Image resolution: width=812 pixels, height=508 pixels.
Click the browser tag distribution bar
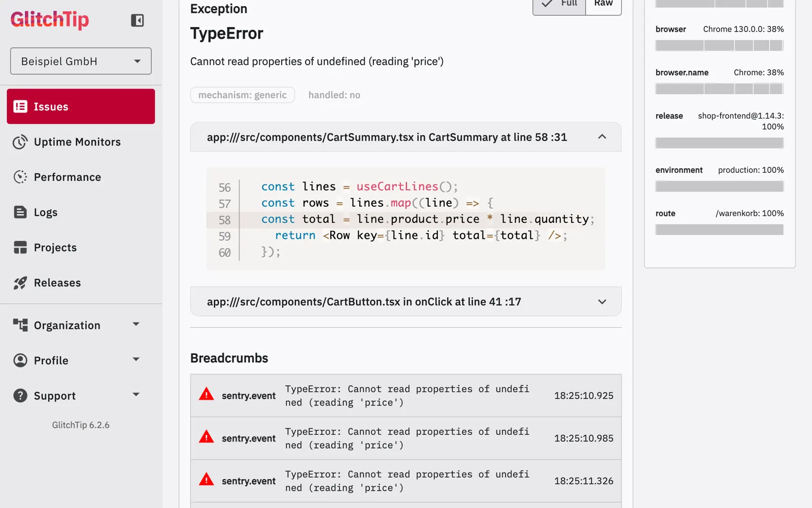coord(720,46)
